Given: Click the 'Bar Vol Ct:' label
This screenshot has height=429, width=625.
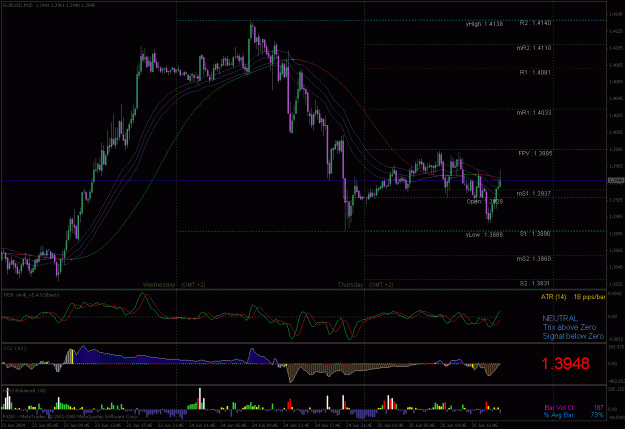Looking at the screenshot, I should 560,408.
